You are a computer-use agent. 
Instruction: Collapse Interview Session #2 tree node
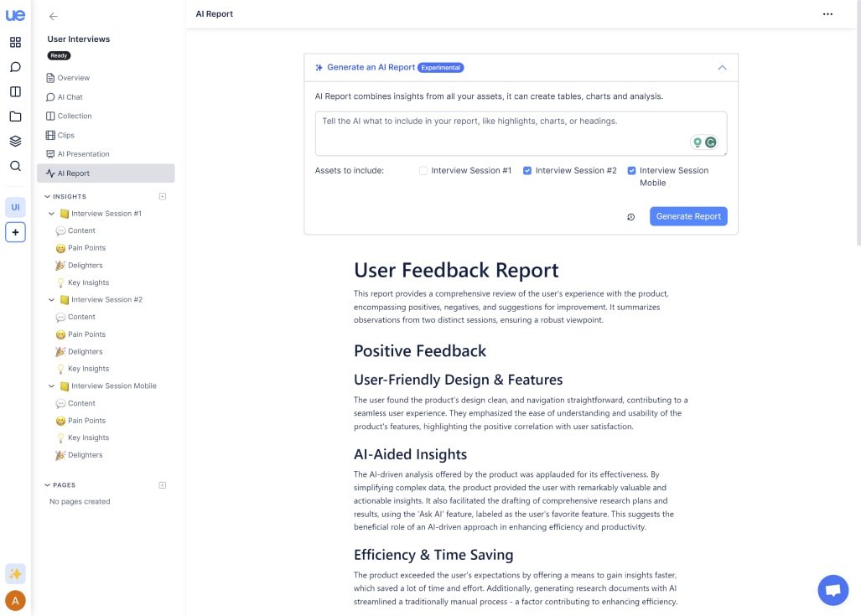point(52,300)
